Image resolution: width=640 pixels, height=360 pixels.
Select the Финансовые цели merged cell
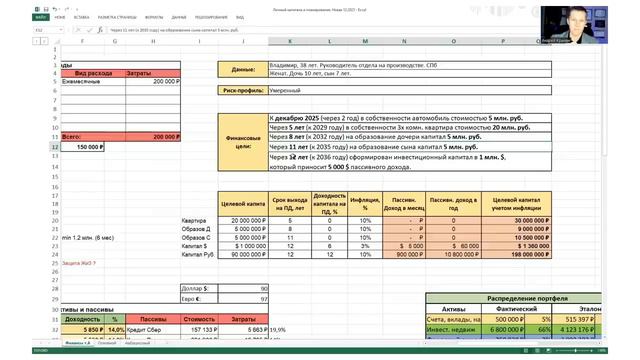click(x=243, y=142)
